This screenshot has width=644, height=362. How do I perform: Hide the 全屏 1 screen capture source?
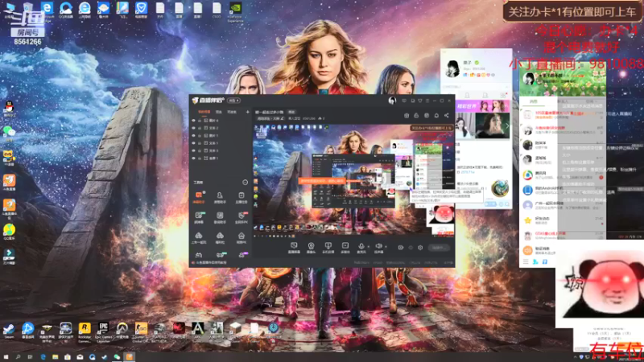pyautogui.click(x=193, y=158)
